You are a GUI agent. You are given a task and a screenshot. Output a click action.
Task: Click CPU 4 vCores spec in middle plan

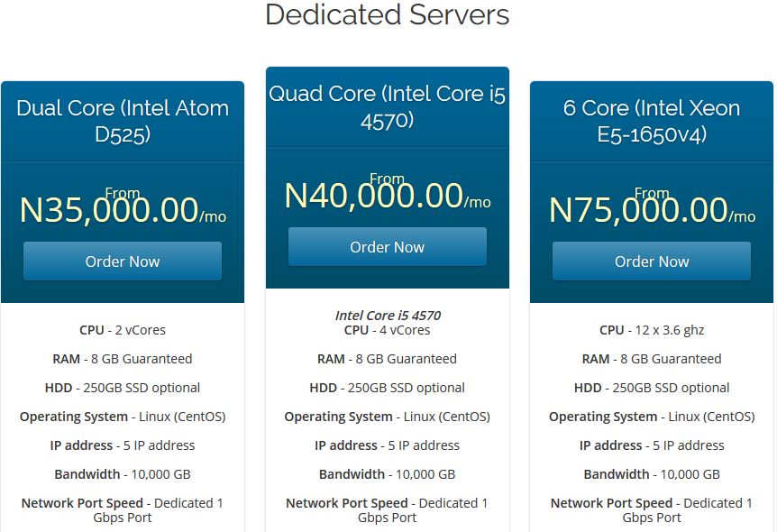pos(387,330)
